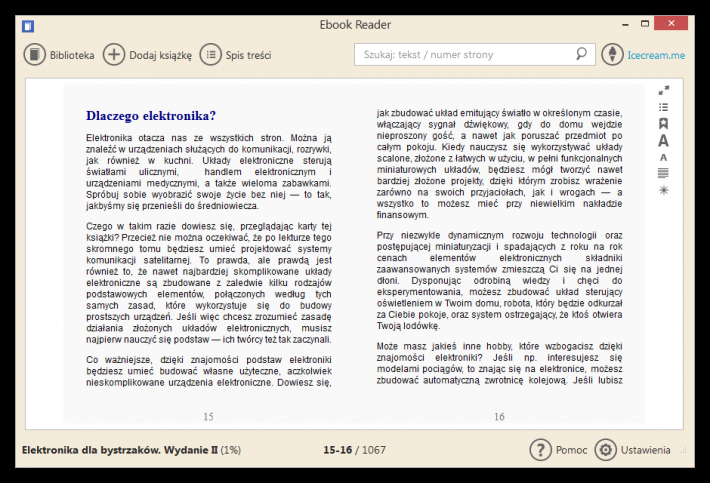Screen dimensions: 710x483
Task: Maximize the Ebook Reader window
Action: [645, 24]
